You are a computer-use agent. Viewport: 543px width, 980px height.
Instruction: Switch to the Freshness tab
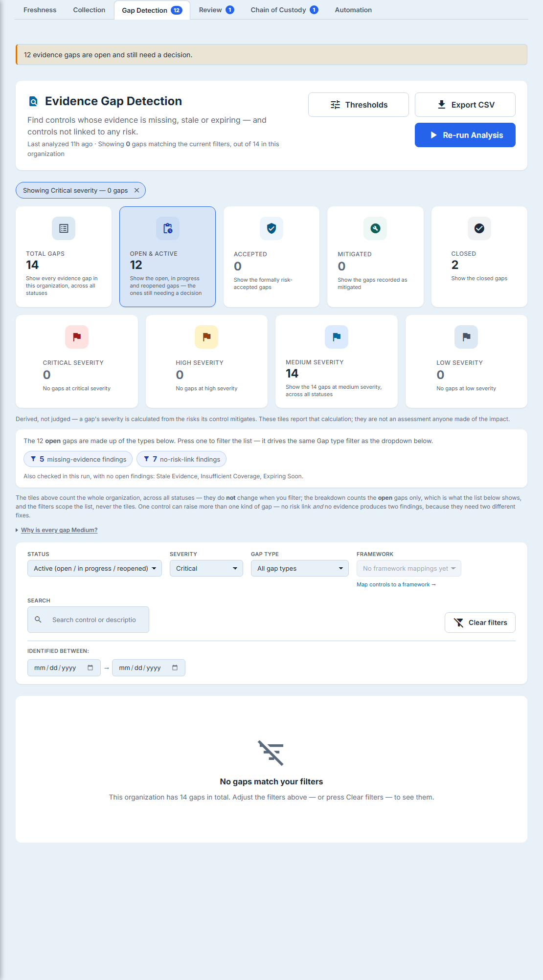click(x=40, y=10)
